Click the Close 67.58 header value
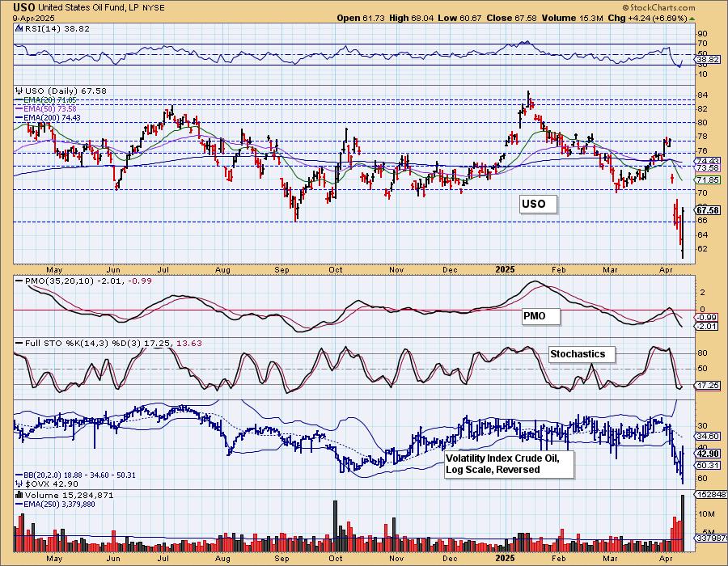The width and height of the screenshot is (728, 566). [x=511, y=18]
